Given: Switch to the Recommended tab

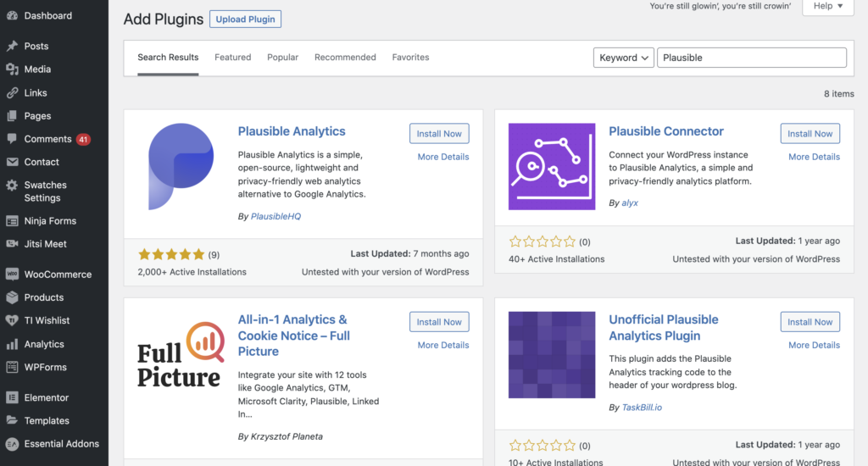Looking at the screenshot, I should [x=345, y=57].
